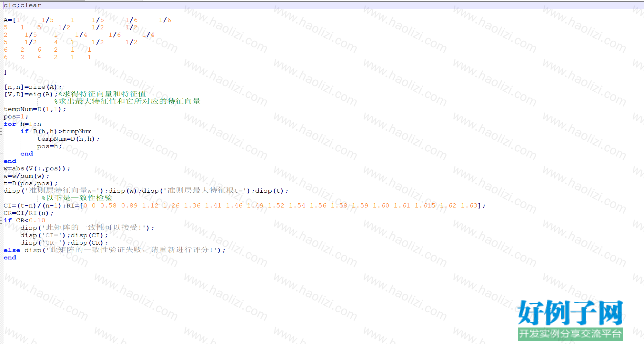
Task: Click the 'else' keyword
Action: point(12,250)
